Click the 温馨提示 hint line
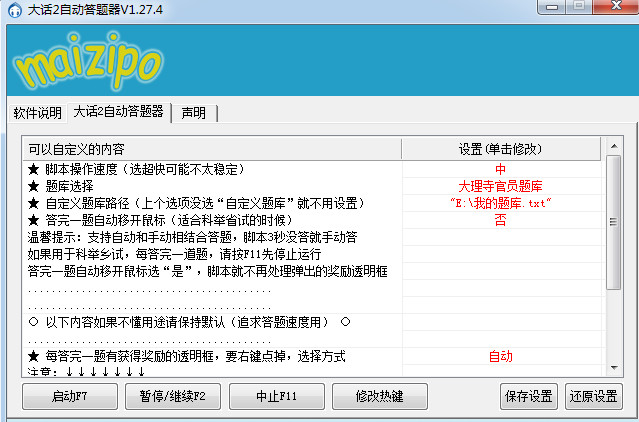 click(x=192, y=237)
